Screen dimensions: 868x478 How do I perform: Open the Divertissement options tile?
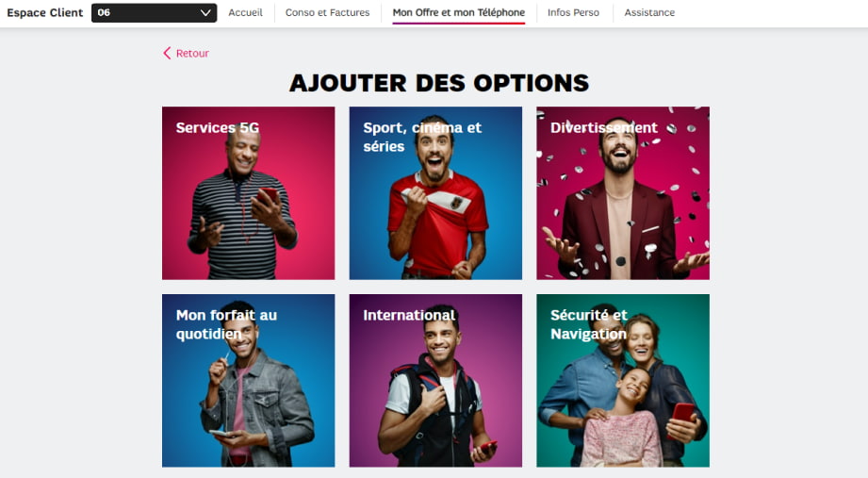[x=623, y=192]
